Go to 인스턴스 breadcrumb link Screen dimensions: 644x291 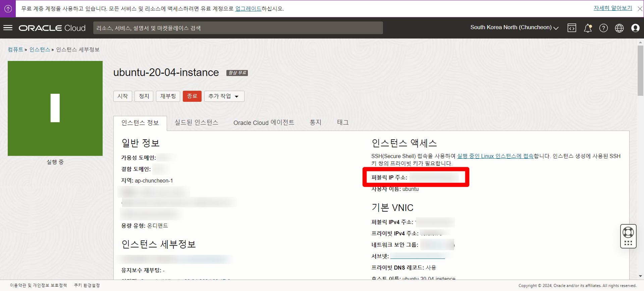click(40, 50)
